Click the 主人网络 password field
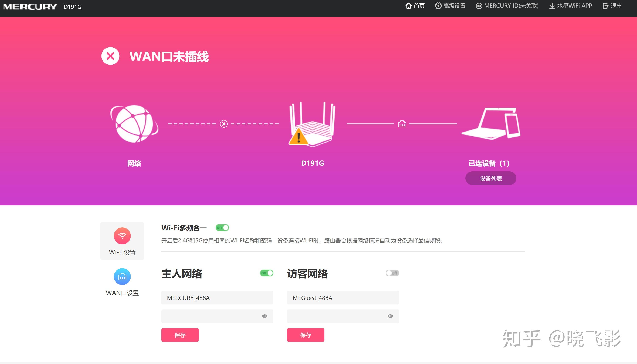This screenshot has height=364, width=637. pyautogui.click(x=217, y=316)
